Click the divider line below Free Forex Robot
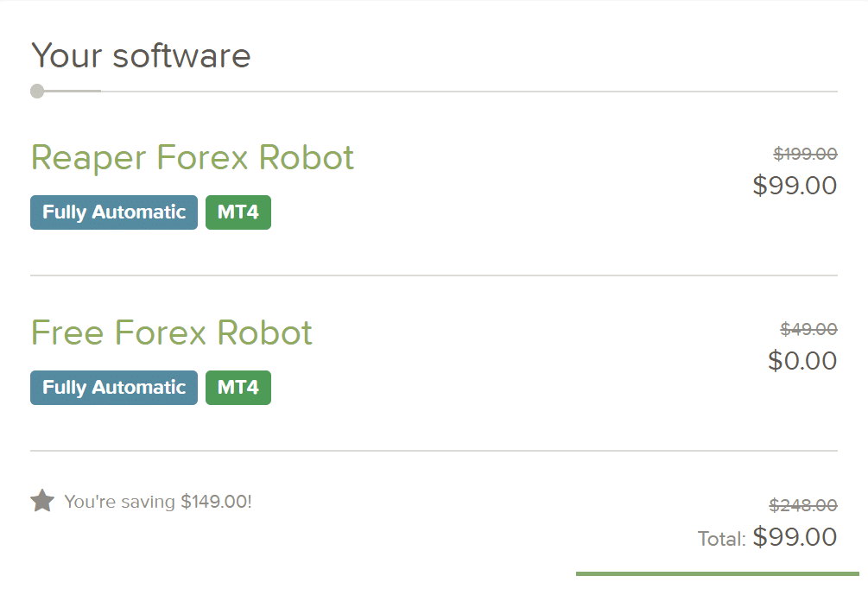868x595 pixels. (434, 451)
